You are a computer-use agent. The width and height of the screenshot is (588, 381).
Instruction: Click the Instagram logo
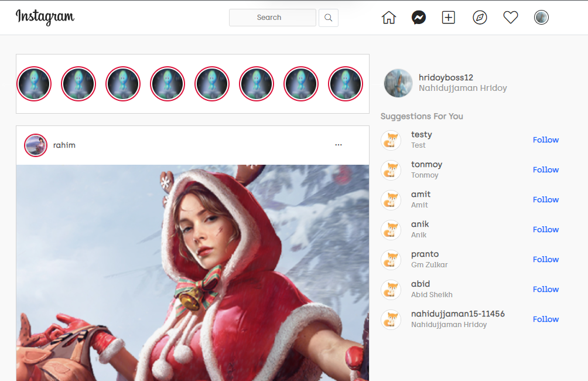[45, 17]
